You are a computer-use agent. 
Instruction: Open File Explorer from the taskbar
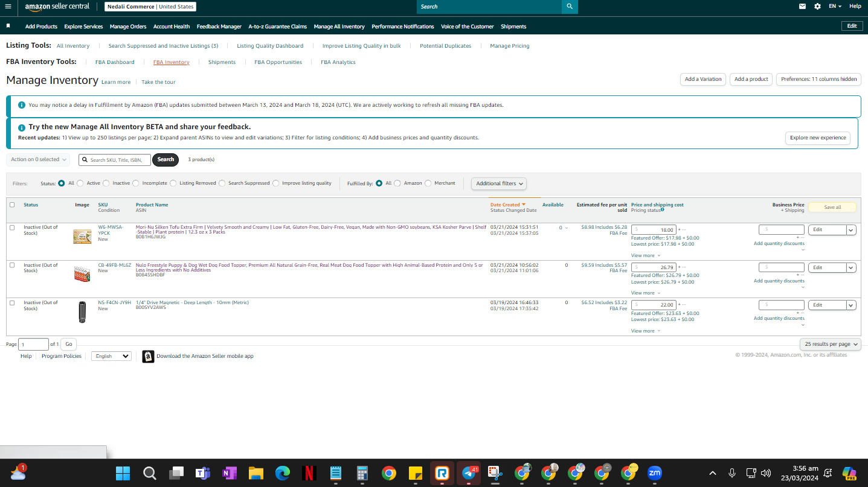coord(256,473)
